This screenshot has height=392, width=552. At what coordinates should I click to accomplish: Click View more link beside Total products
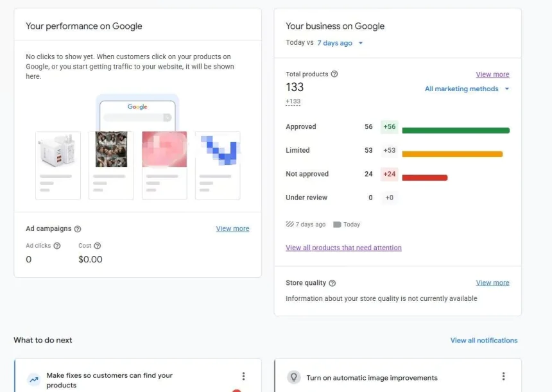(x=492, y=74)
